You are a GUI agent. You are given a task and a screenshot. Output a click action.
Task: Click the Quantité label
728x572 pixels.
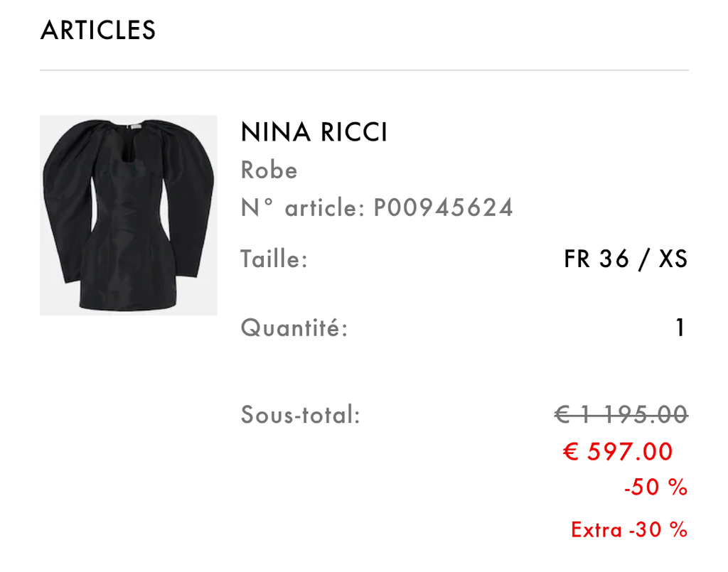294,328
